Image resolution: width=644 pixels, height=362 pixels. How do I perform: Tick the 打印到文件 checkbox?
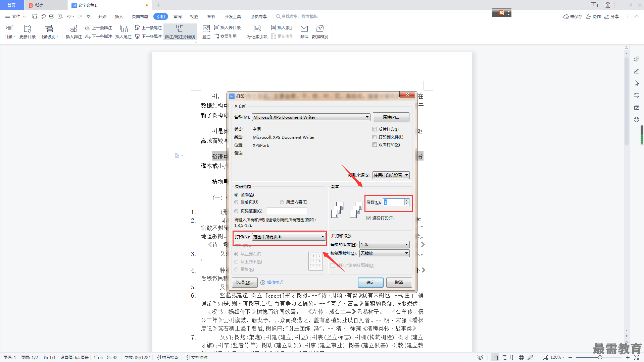375,137
